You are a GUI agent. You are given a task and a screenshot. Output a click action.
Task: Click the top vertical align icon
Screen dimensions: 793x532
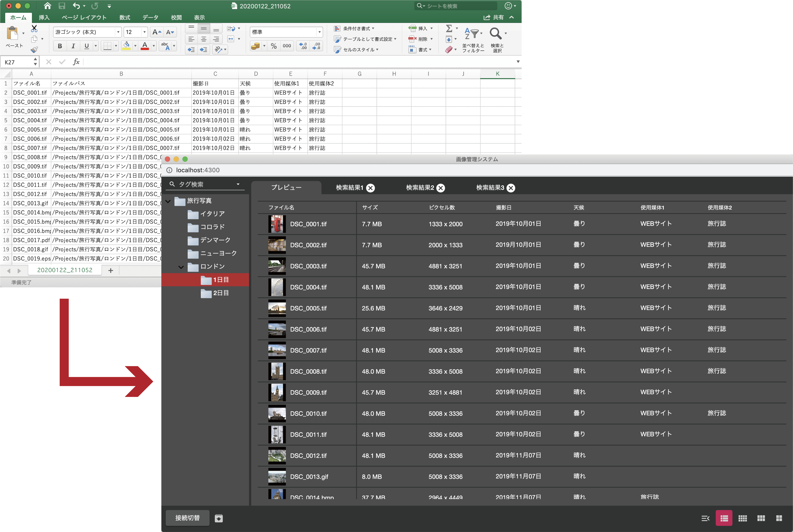click(x=191, y=28)
